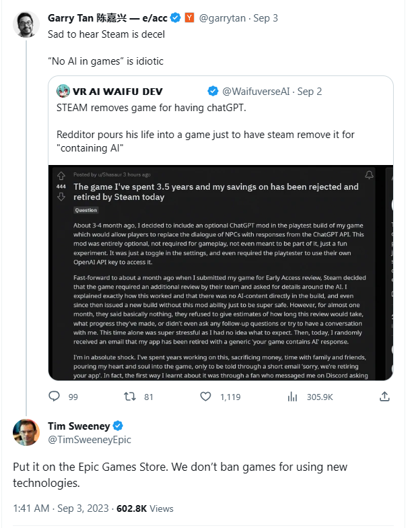
Task: Click the share icon on Garry's tweet
Action: click(384, 397)
